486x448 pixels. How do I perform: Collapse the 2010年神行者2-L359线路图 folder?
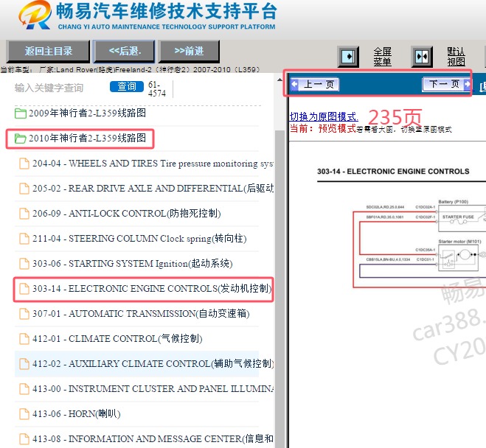pyautogui.click(x=87, y=138)
